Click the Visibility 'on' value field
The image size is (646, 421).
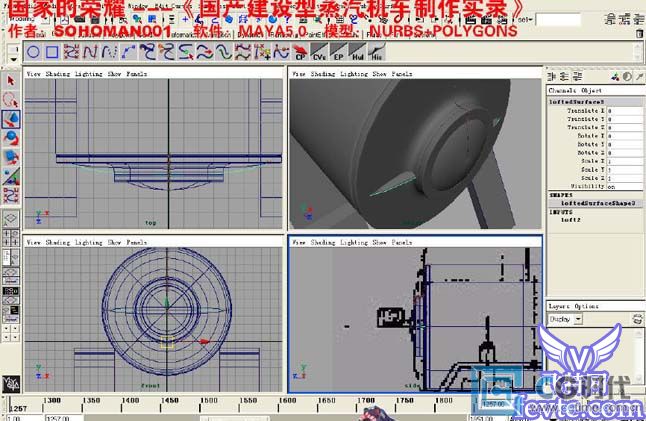point(624,186)
